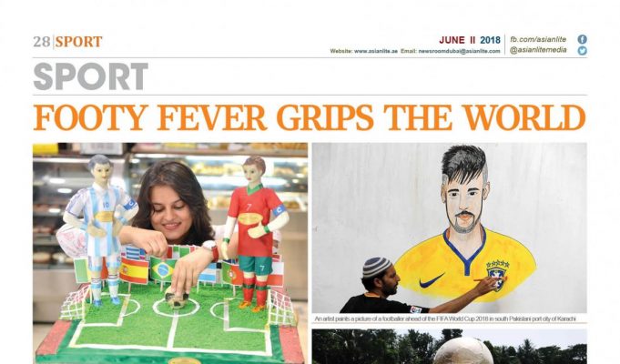620x364 pixels.
Task: Click the newsroomdubai@asianlite.com email address
Action: [x=459, y=51]
